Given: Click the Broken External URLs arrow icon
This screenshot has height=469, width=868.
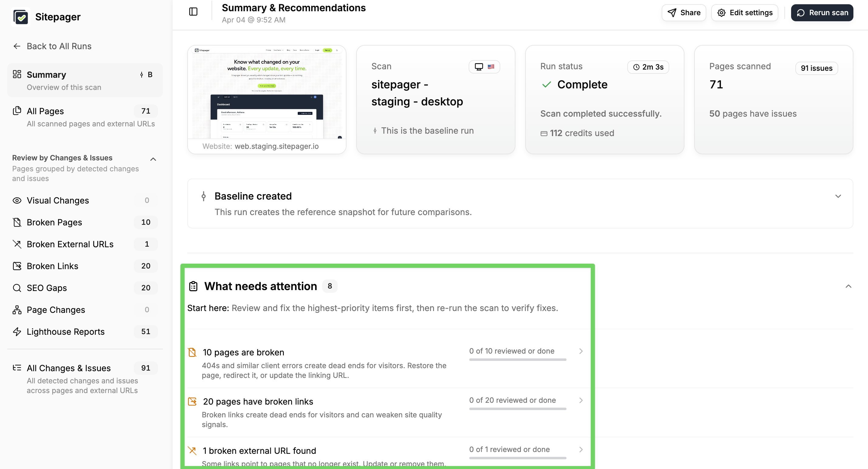Looking at the screenshot, I should pos(17,244).
